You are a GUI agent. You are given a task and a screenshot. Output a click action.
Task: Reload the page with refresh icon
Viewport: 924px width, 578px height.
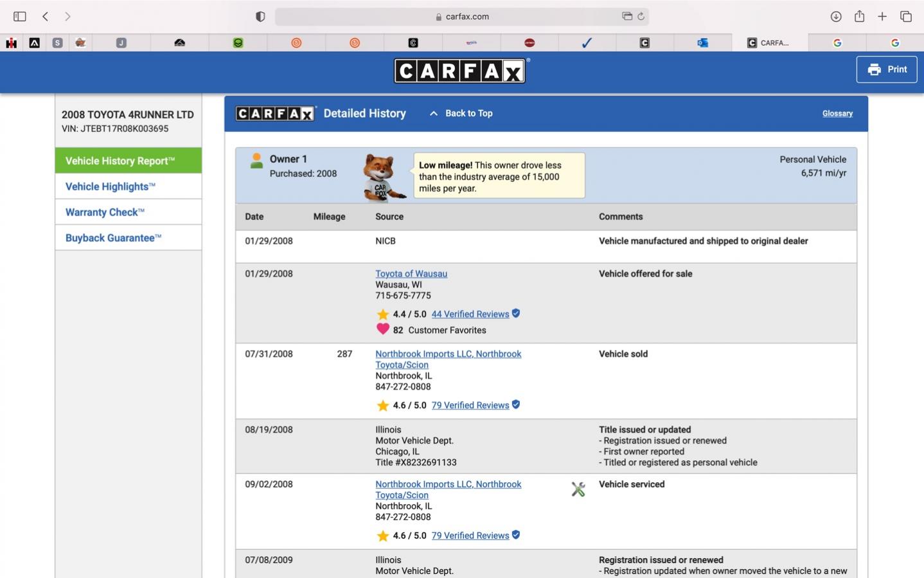point(641,17)
